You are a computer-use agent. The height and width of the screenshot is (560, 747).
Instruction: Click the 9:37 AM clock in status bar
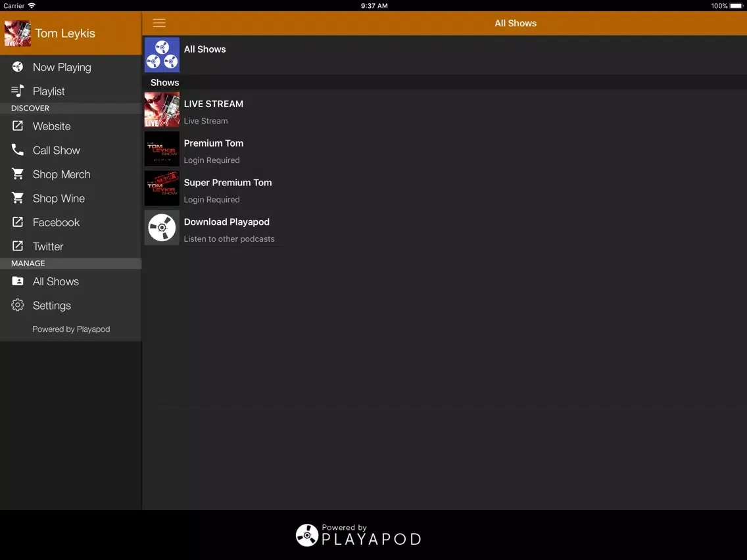(374, 6)
